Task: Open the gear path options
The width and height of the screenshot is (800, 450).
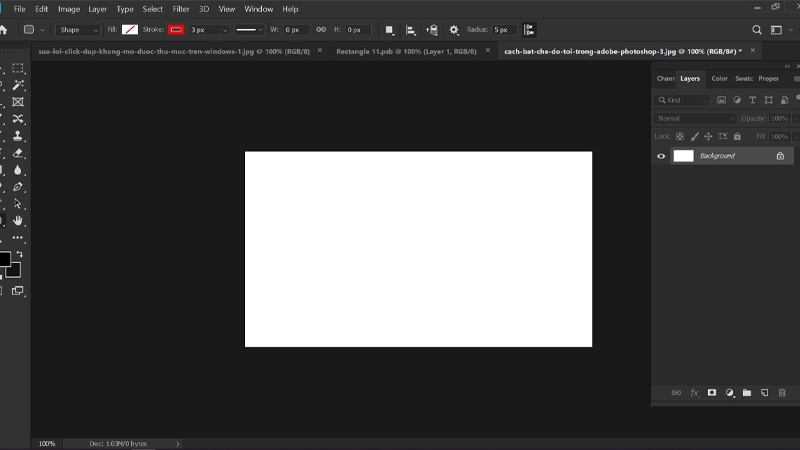Action: [454, 30]
